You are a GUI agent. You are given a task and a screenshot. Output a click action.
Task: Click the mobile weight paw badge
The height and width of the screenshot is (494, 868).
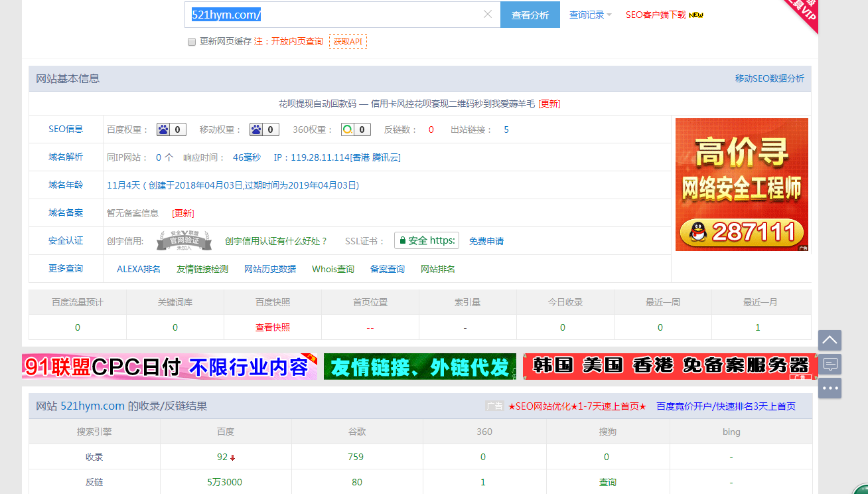pos(257,129)
